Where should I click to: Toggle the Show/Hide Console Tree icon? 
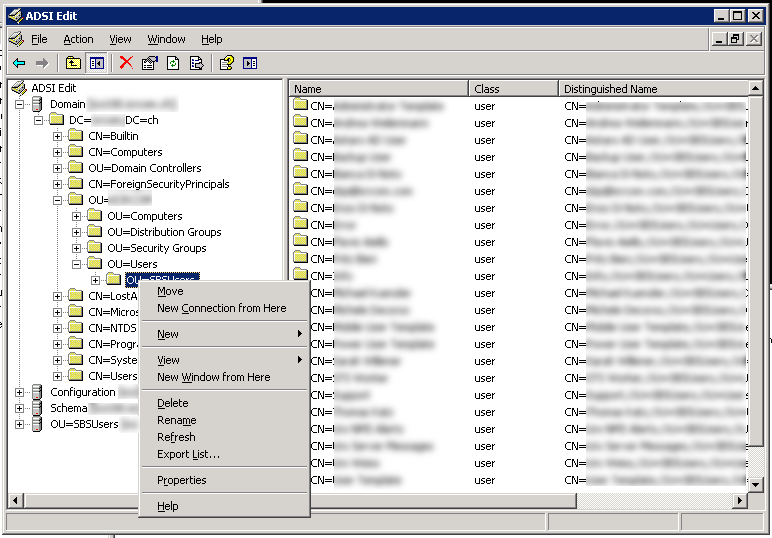pyautogui.click(x=97, y=63)
